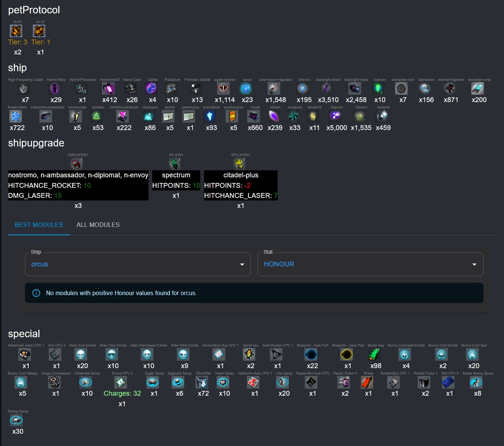Open the Ship dropdown showing orcus
This screenshot has width=504, height=446.
click(x=138, y=264)
